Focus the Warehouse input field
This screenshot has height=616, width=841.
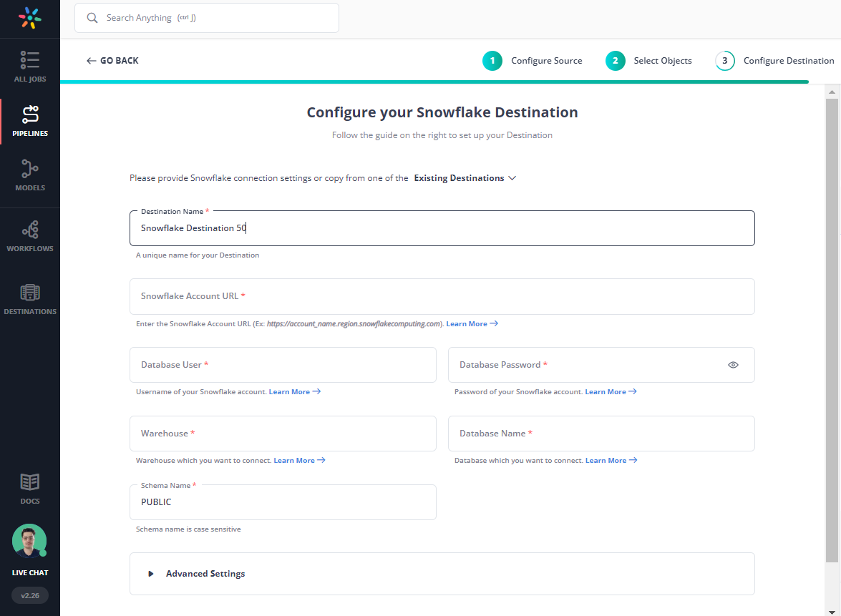[283, 434]
